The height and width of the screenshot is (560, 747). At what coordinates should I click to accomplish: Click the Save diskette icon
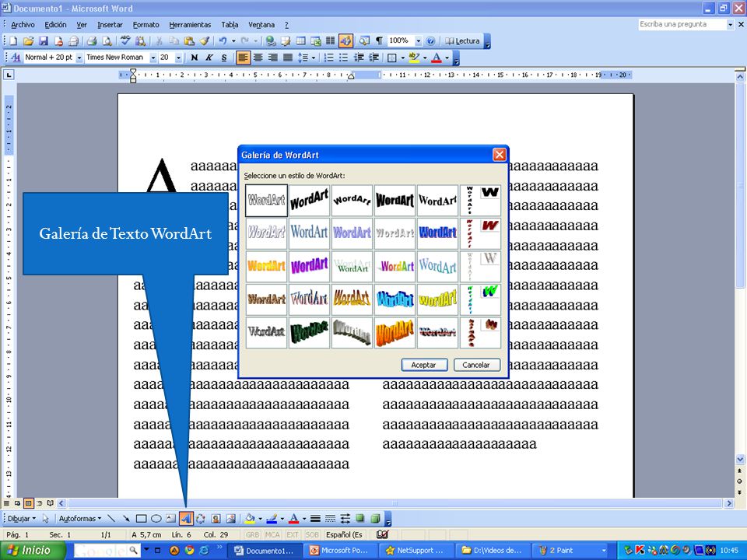pos(44,41)
